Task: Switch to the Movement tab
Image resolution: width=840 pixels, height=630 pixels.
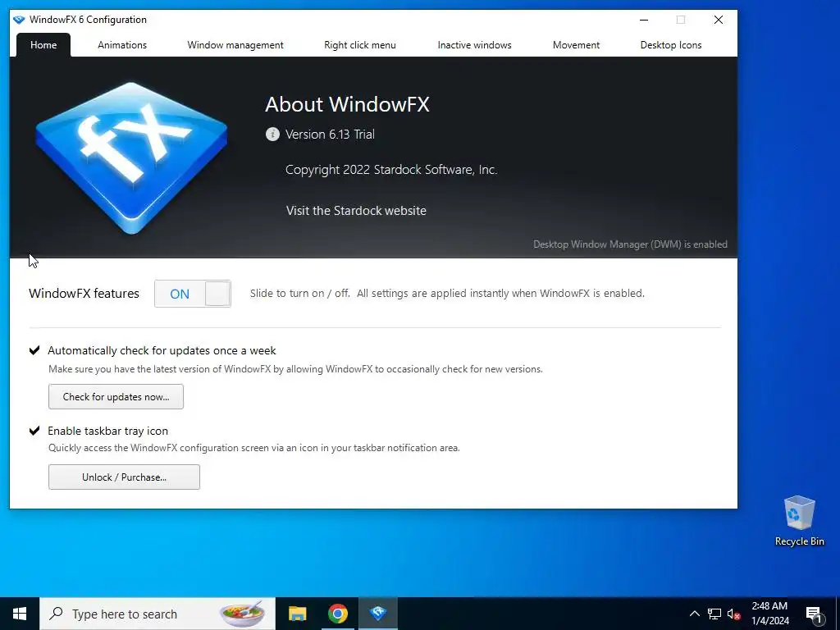Action: coord(576,45)
